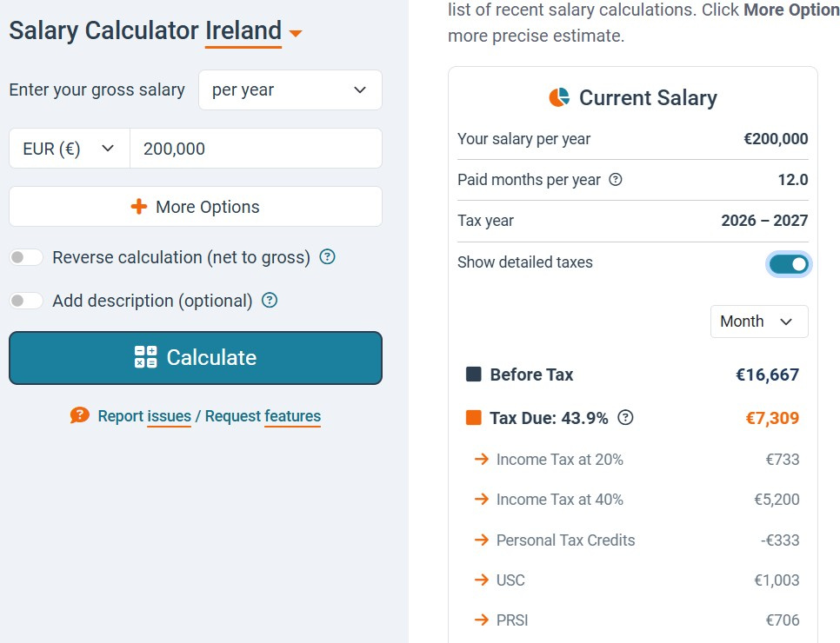
Task: Click the orange chat bubble report icon
Action: pos(80,415)
